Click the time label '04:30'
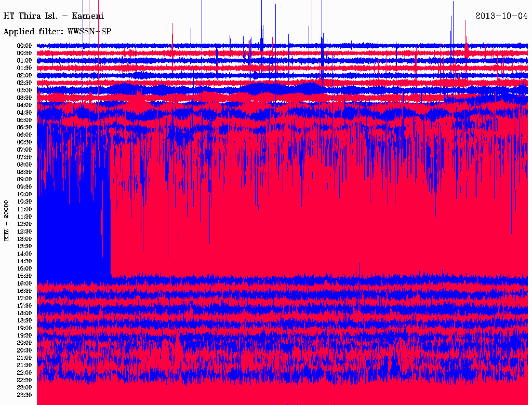Screen dimensions: 532x405 pyautogui.click(x=24, y=113)
